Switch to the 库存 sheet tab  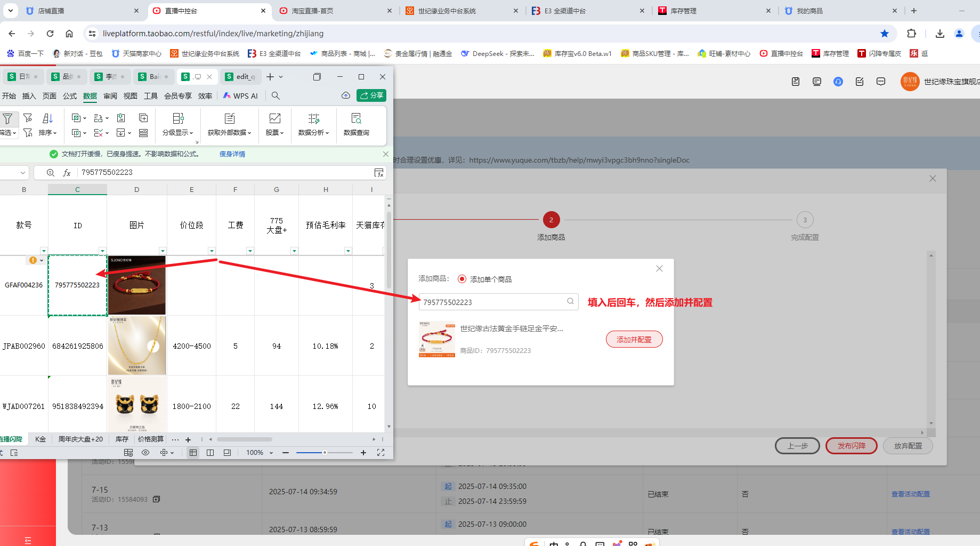122,439
